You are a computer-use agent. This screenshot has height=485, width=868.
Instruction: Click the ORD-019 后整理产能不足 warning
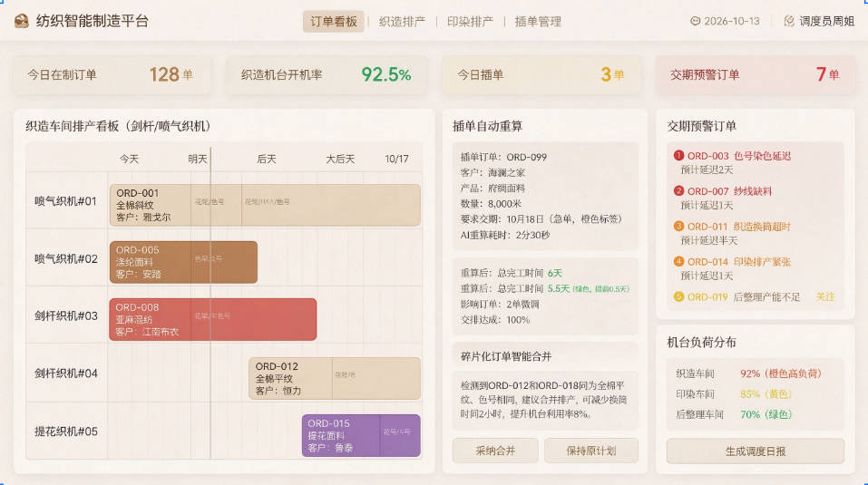[744, 297]
